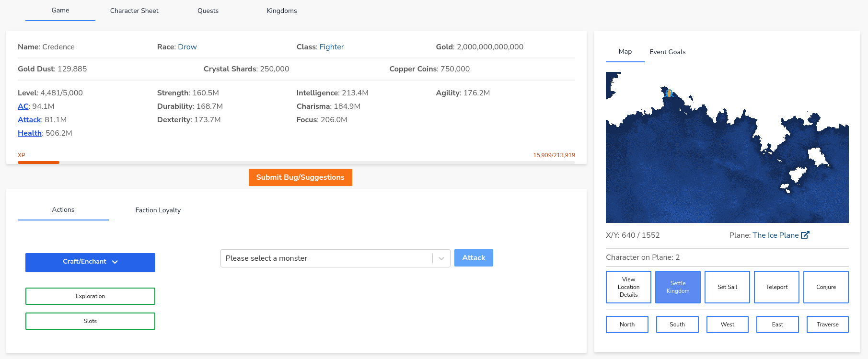Go to the Kingdoms tab
The image size is (868, 359).
[282, 11]
